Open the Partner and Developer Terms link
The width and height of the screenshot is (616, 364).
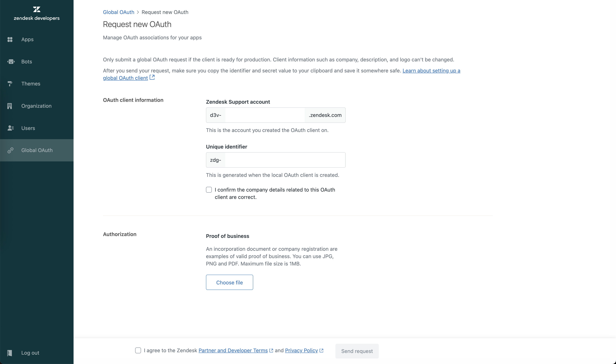(233, 351)
